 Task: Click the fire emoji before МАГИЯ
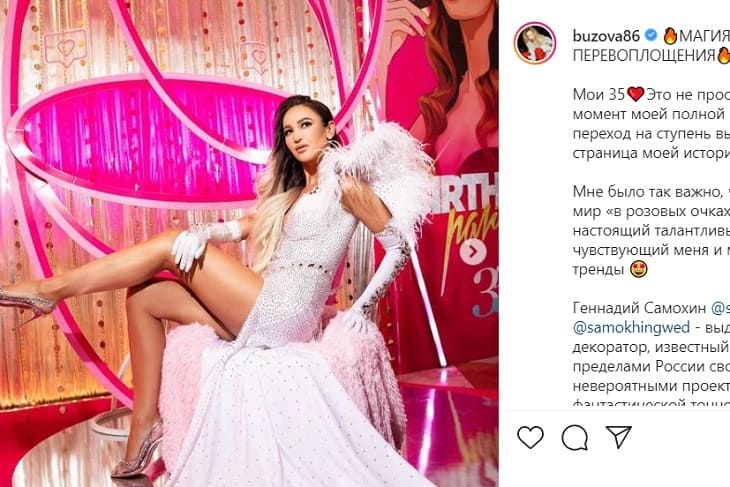pos(670,35)
